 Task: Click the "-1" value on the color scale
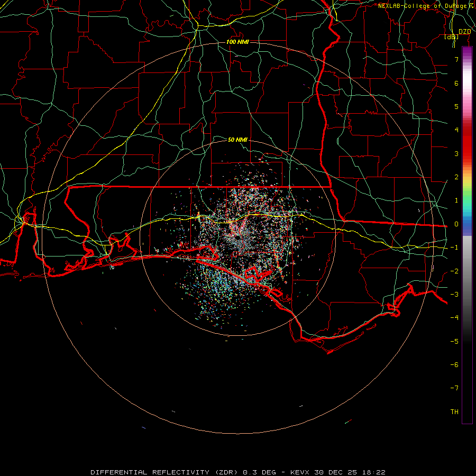point(454,248)
